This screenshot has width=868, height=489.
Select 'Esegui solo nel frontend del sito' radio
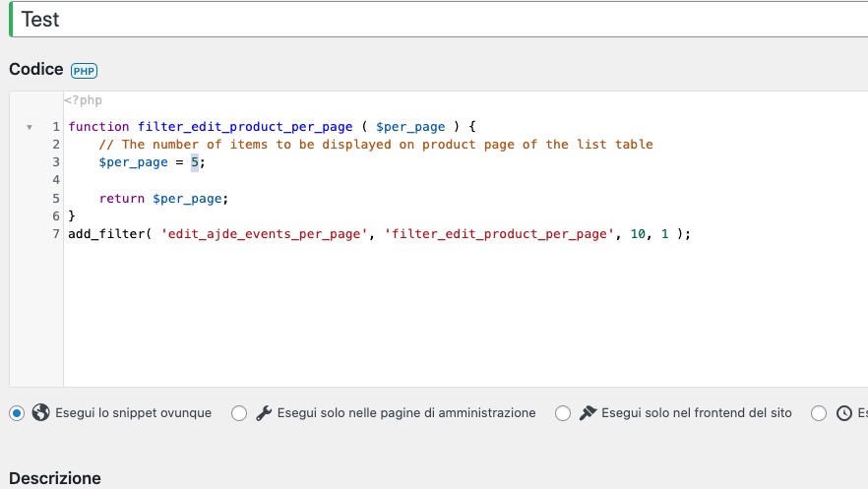point(563,413)
